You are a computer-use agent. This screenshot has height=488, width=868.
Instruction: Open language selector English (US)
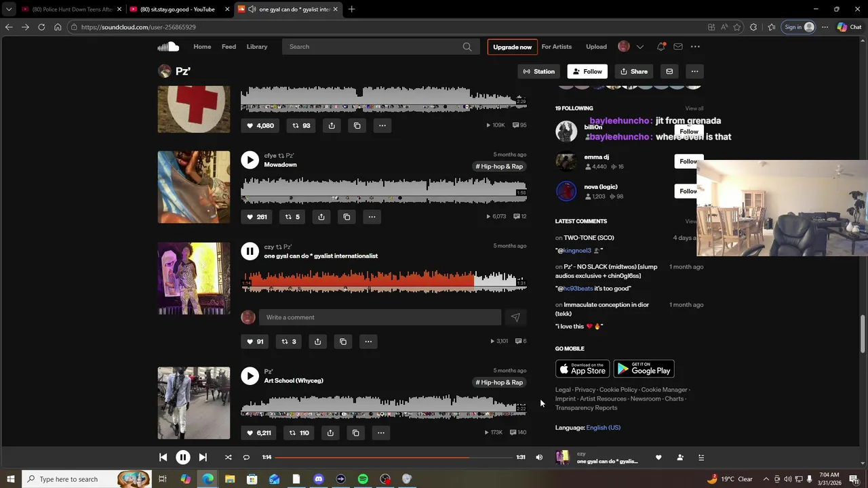click(604, 428)
